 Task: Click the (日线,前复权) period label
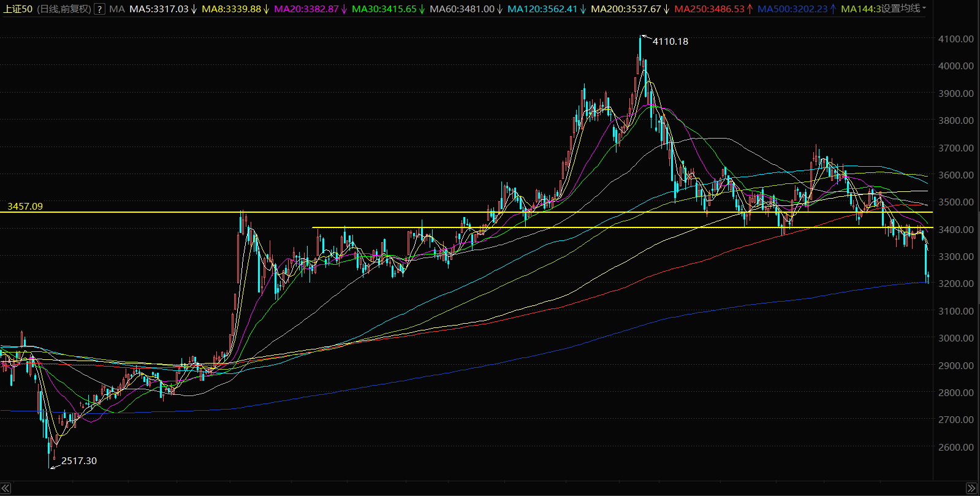pos(64,9)
